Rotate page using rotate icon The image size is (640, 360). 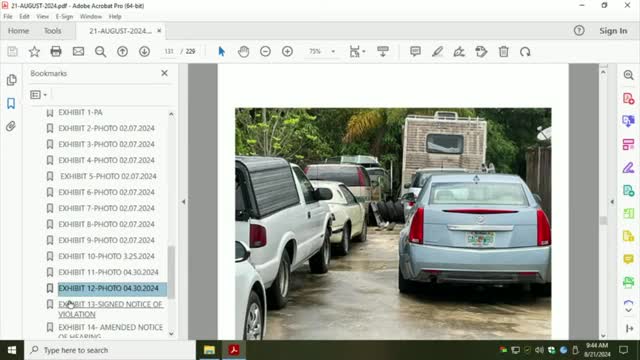pos(525,51)
